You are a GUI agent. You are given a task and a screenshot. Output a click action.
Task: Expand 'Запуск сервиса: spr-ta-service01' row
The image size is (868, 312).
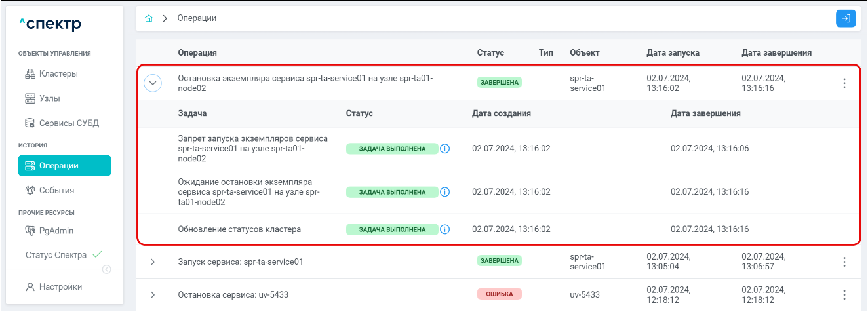coord(153,262)
